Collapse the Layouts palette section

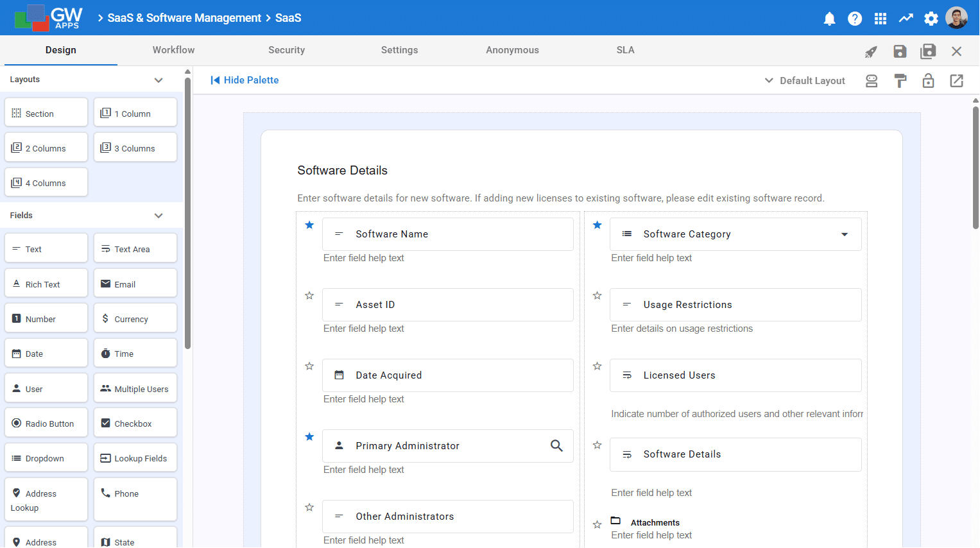coord(159,80)
